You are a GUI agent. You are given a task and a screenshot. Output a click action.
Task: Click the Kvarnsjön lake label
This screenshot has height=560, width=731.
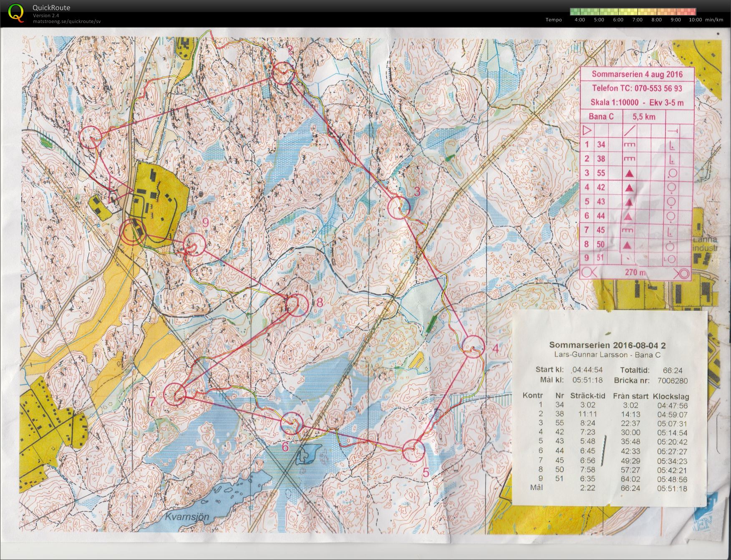186,517
